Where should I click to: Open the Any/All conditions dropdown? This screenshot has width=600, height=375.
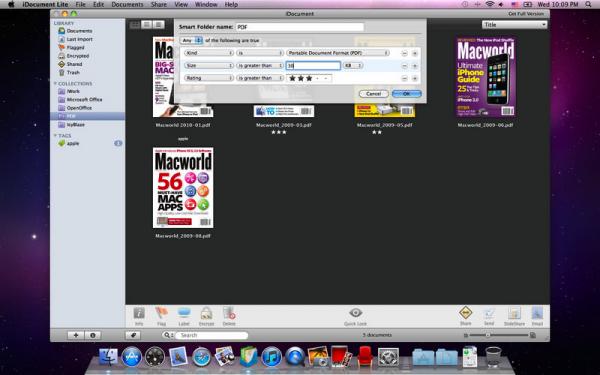click(x=191, y=40)
